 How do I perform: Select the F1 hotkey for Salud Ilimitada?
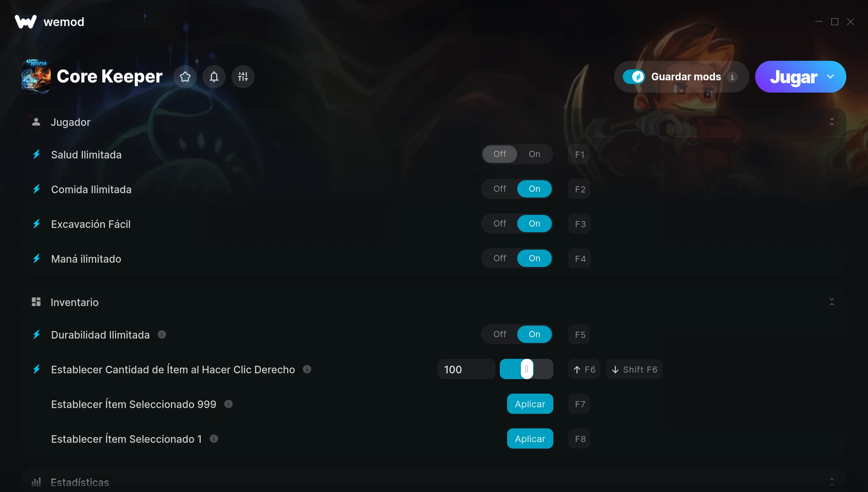579,154
